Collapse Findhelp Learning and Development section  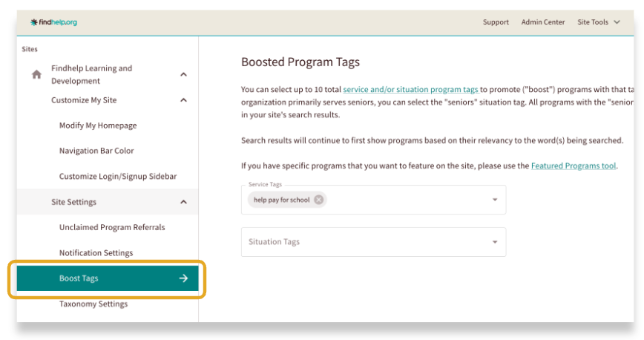click(x=184, y=74)
